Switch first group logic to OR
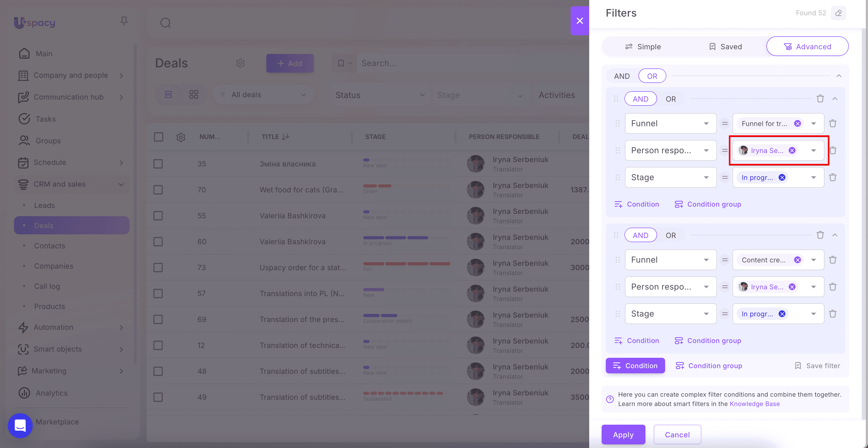The height and width of the screenshot is (448, 868). [x=671, y=99]
